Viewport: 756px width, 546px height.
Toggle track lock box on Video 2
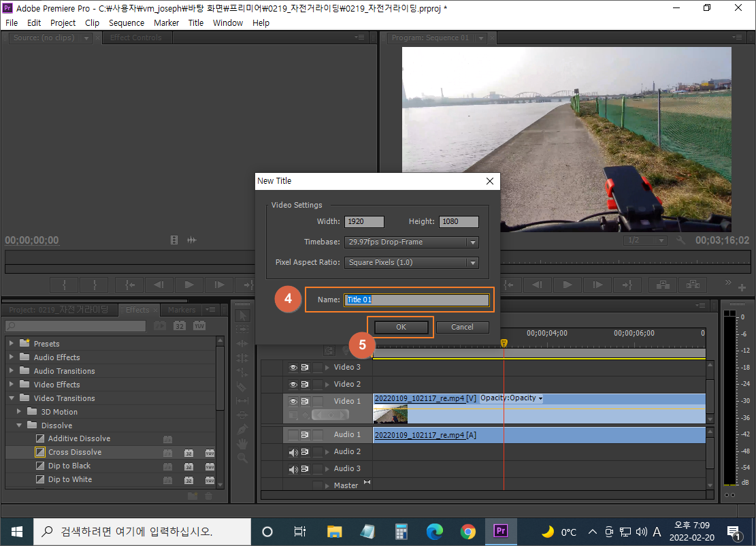pos(317,385)
